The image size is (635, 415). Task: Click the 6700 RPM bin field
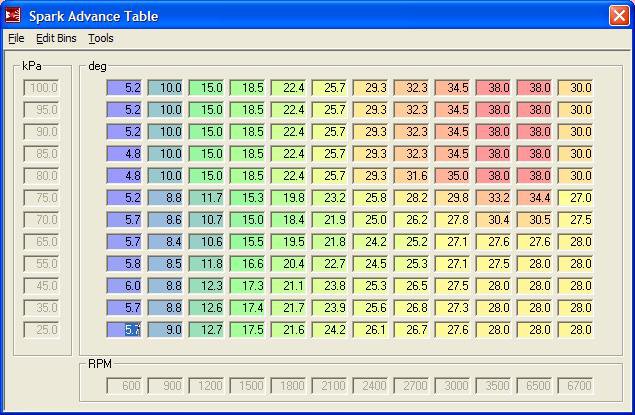click(x=575, y=386)
